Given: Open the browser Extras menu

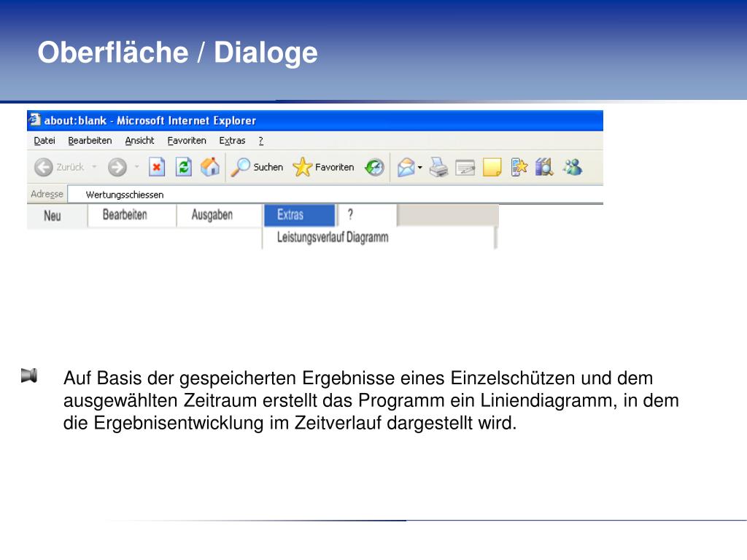Looking at the screenshot, I should point(232,141).
